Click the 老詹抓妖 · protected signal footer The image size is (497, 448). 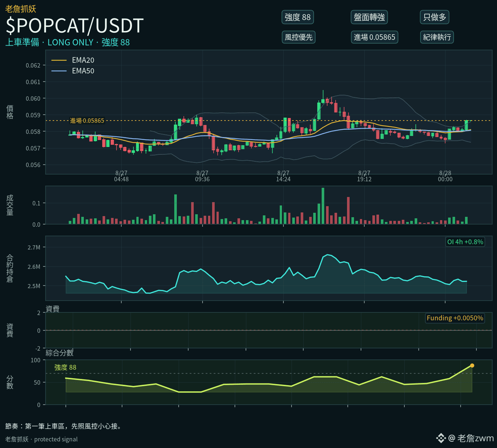click(42, 439)
